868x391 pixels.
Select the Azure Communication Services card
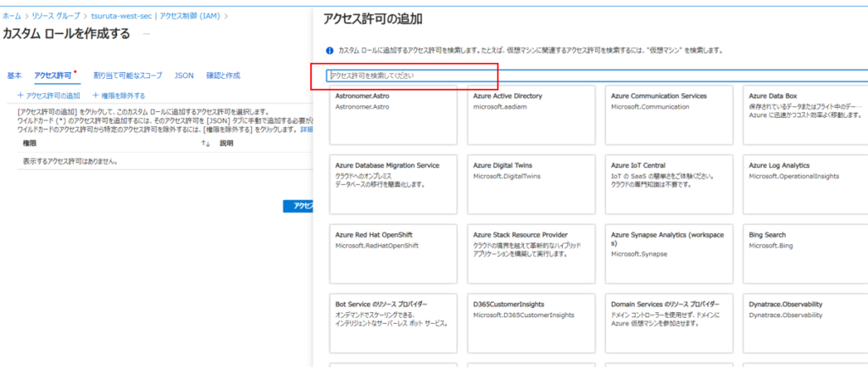click(669, 115)
